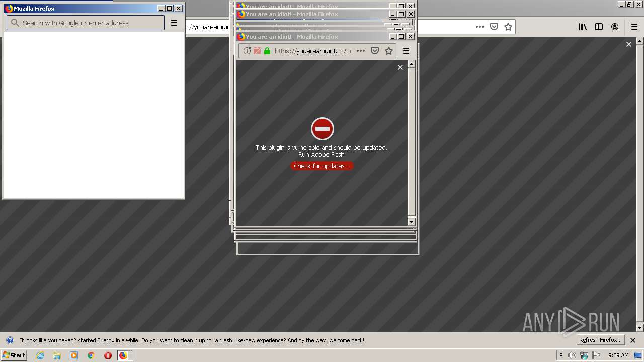Toggle the sidebar view icon in the main toolbar
644x362 pixels.
click(599, 27)
